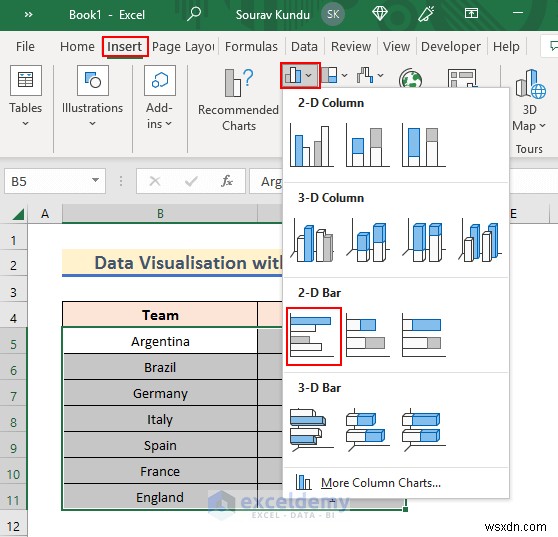558x537 pixels.
Task: Select the 2-D Stacked Column chart
Action: 368,146
